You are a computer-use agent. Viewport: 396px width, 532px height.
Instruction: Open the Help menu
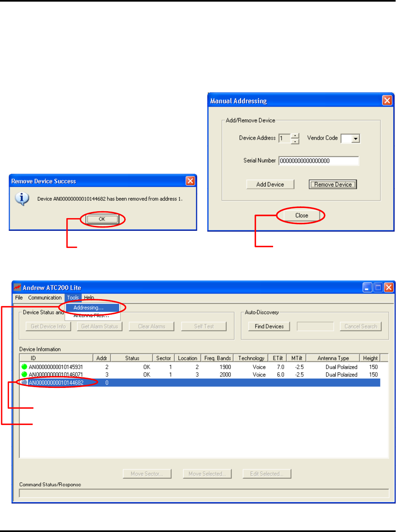click(89, 298)
